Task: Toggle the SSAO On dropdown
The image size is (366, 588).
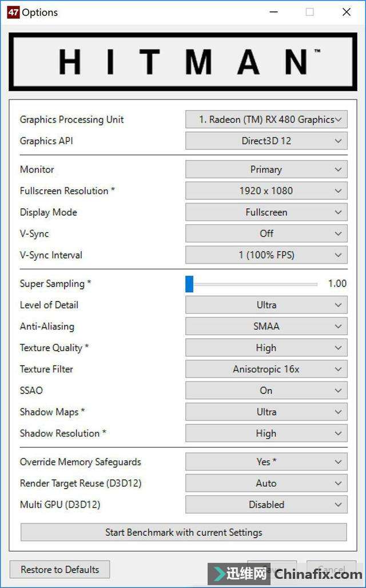Action: click(266, 390)
